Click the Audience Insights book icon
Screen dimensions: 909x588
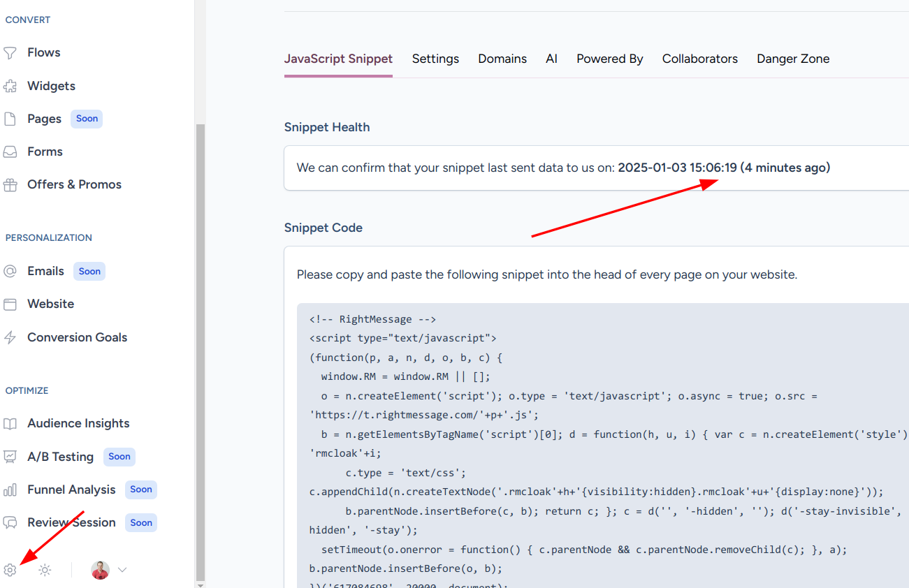coord(10,424)
